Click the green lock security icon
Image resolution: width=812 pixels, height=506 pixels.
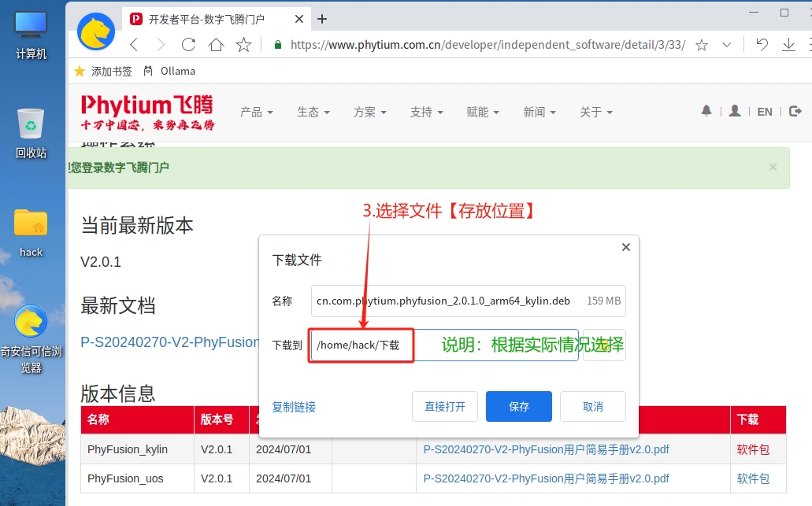[278, 45]
